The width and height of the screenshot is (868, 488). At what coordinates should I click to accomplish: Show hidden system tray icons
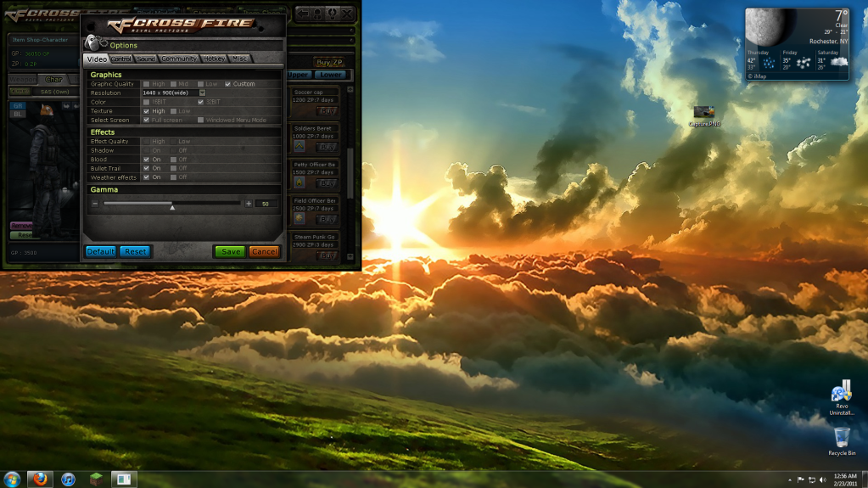click(x=789, y=480)
